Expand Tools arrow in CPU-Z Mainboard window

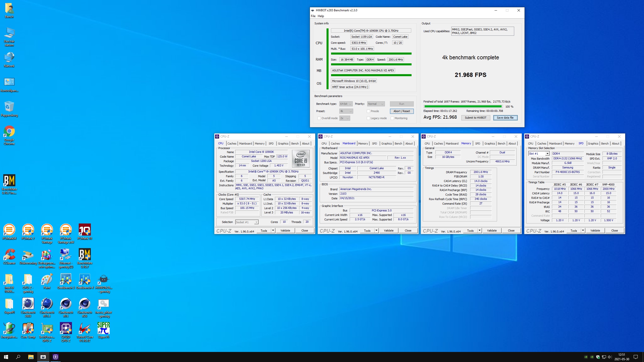pos(377,231)
